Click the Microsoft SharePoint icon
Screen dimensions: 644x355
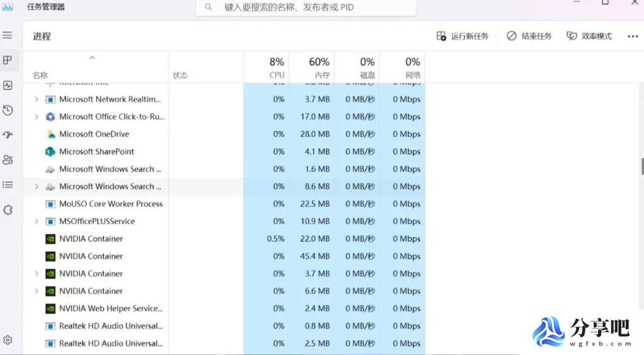click(x=50, y=151)
